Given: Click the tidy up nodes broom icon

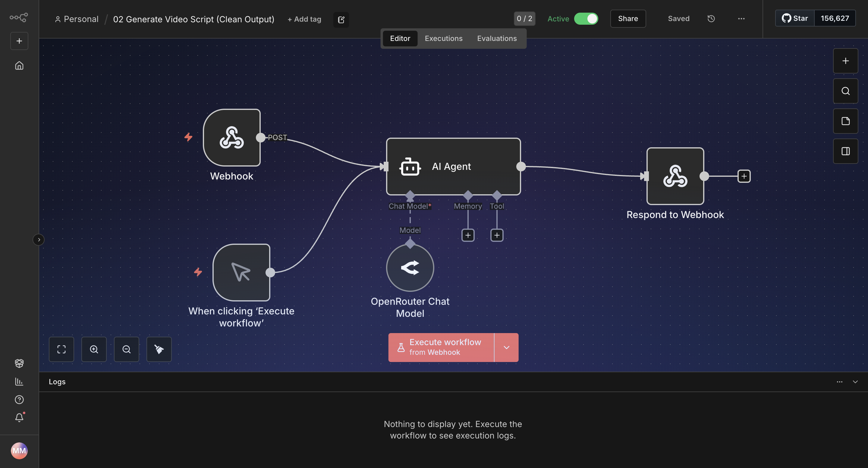Looking at the screenshot, I should 159,349.
